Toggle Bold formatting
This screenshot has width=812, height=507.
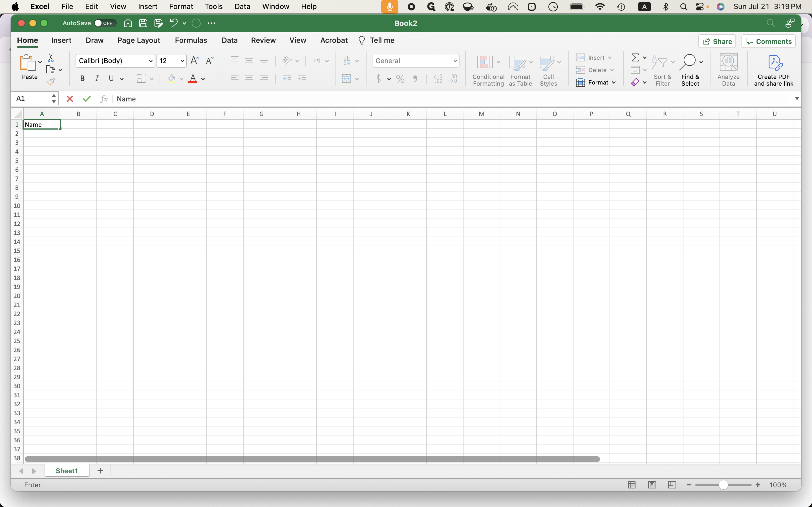[82, 79]
